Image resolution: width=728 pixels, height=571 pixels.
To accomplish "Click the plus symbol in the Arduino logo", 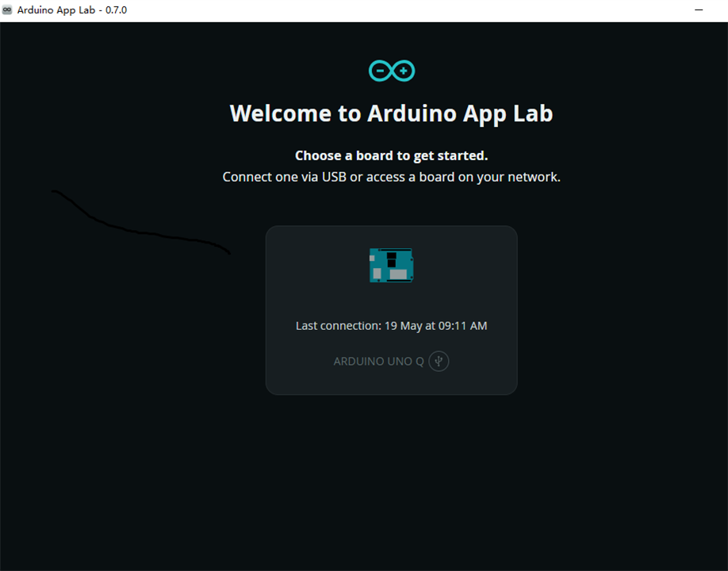I will [404, 71].
